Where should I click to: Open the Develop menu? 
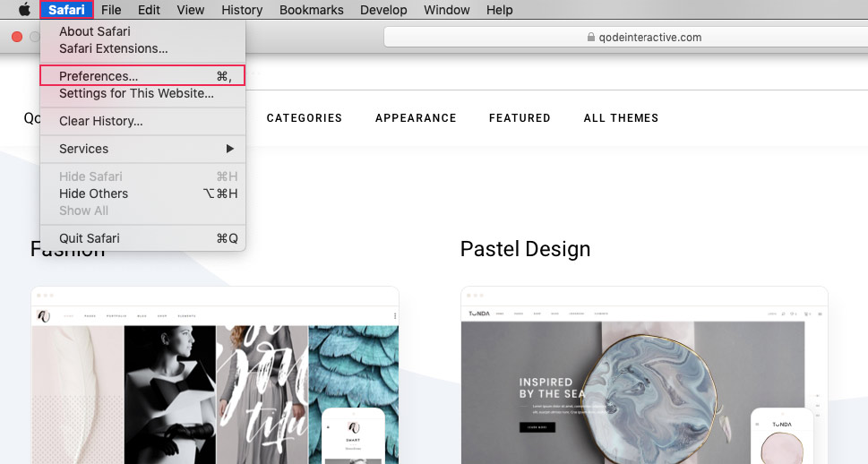pyautogui.click(x=383, y=10)
